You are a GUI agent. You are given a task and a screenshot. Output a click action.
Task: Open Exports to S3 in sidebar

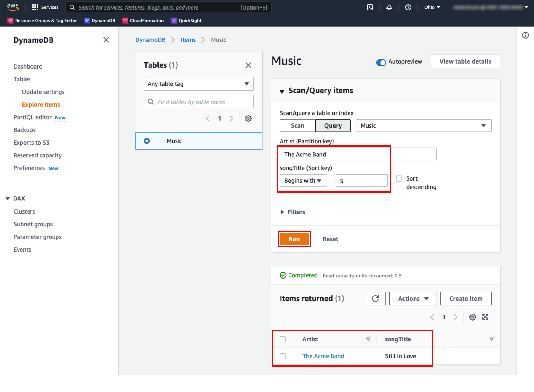coord(31,143)
